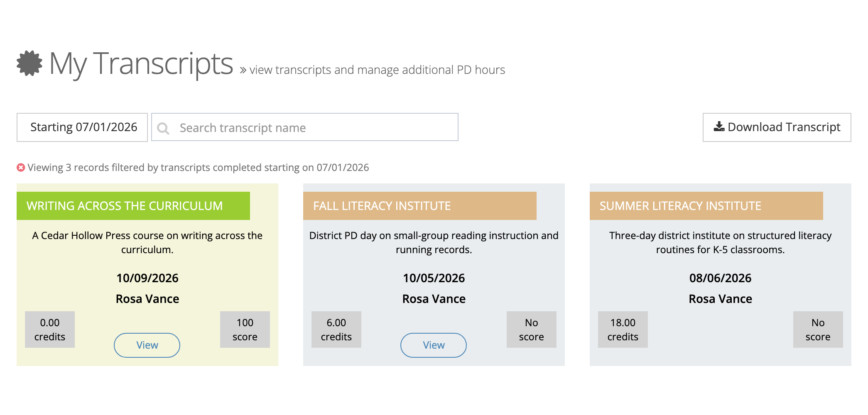This screenshot has height=415, width=868.
Task: Click Rosa Vance on the Summer Literacy card
Action: tap(721, 299)
